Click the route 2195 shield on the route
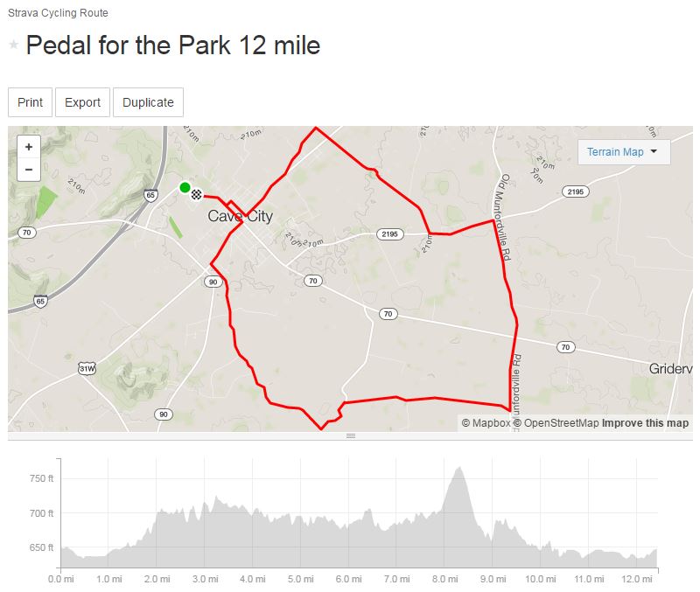The height and width of the screenshot is (592, 700). (389, 234)
